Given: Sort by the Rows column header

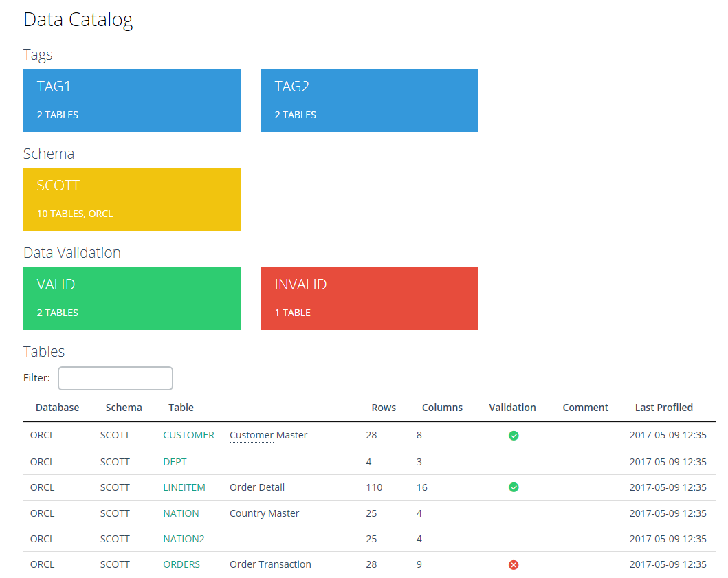Looking at the screenshot, I should [x=384, y=408].
